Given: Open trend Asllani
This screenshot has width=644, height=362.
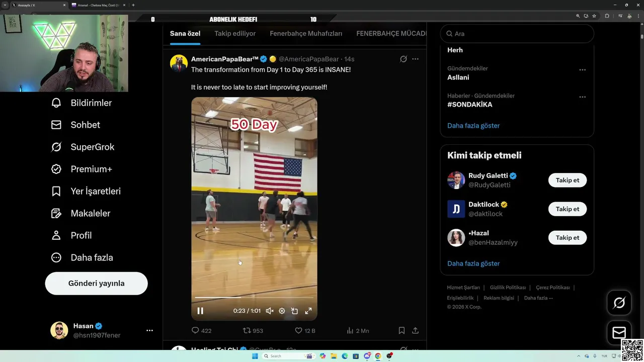Looking at the screenshot, I should (x=458, y=77).
